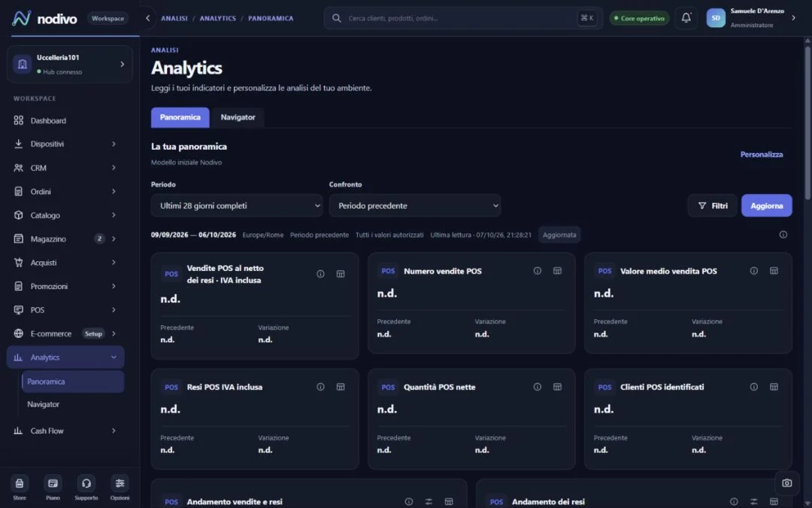Show info for Quantità POS nette
The width and height of the screenshot is (812, 508).
(x=538, y=388)
